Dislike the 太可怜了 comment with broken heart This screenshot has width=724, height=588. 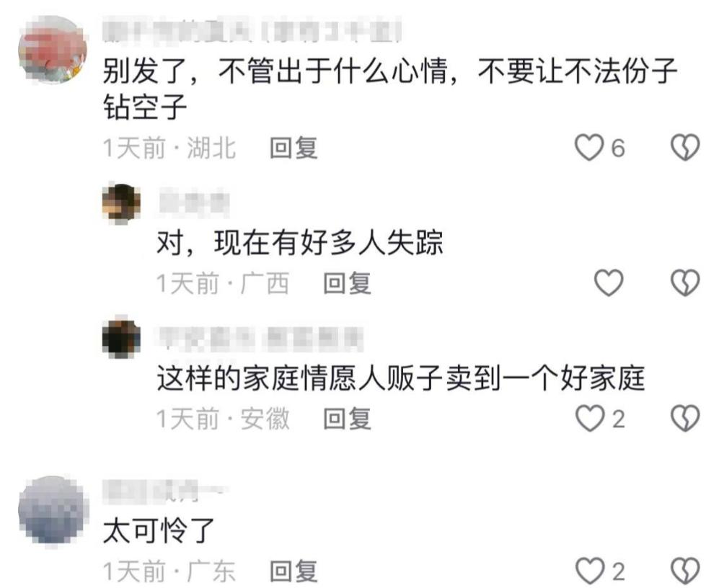click(x=685, y=571)
